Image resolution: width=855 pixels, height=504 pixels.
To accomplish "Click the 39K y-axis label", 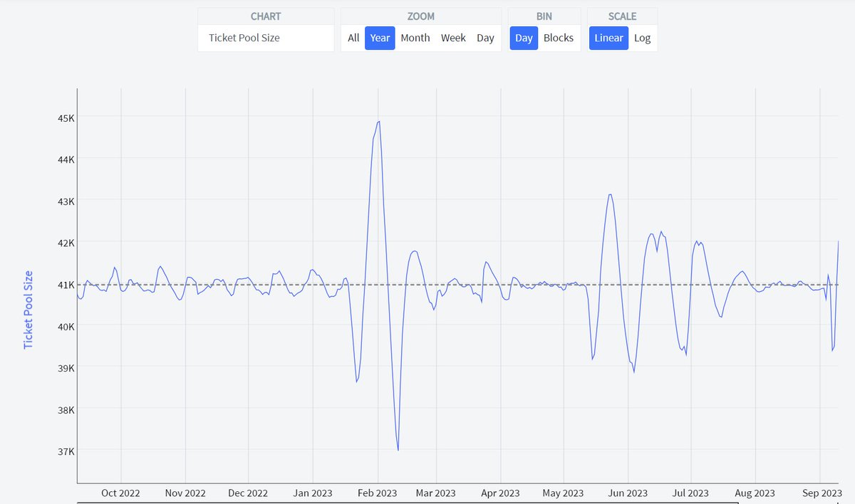I will point(66,368).
